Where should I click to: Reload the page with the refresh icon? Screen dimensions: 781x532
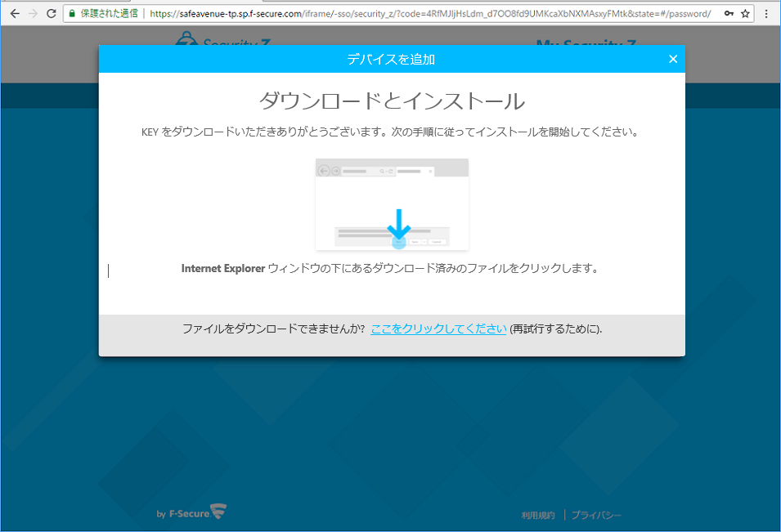(52, 14)
